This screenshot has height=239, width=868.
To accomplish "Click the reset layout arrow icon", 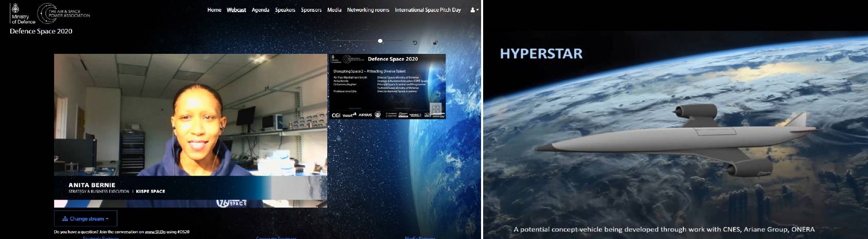I will click(x=415, y=43).
